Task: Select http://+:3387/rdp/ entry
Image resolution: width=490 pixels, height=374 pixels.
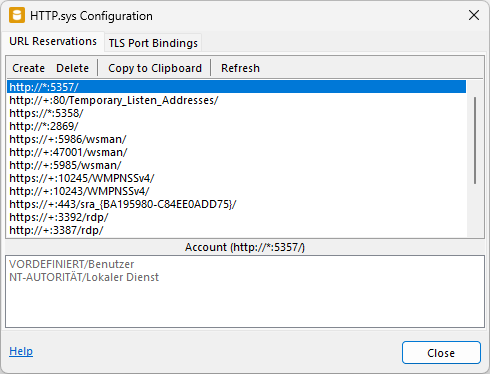Action: 236,230
